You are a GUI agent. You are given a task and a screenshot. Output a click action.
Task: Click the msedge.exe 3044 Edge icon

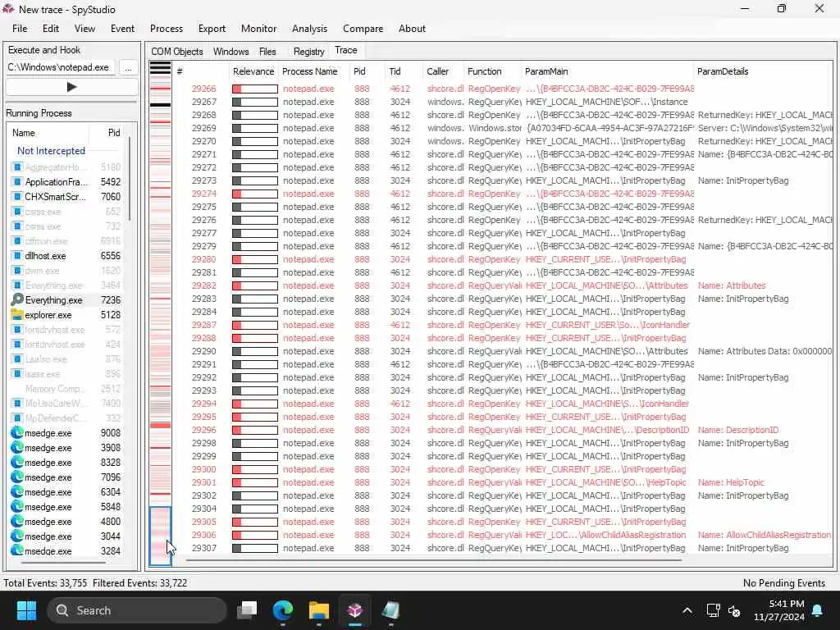pos(17,536)
